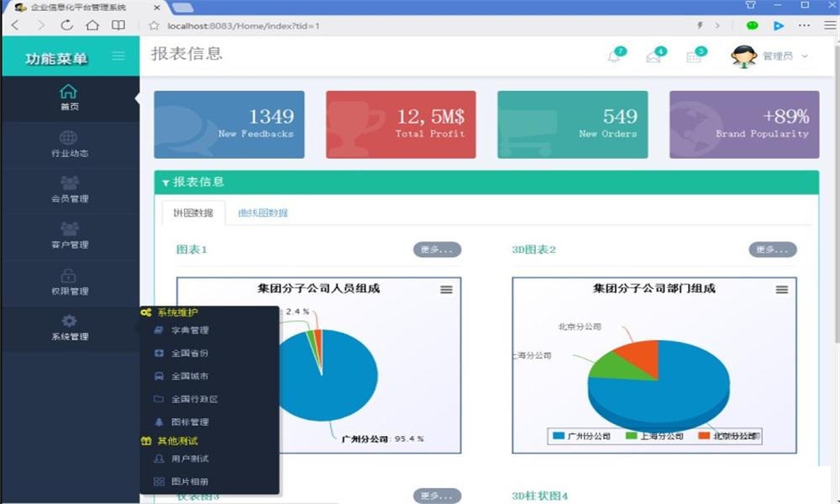The width and height of the screenshot is (840, 504).
Task: Open the 客户管理 sidebar item
Action: coord(69,237)
